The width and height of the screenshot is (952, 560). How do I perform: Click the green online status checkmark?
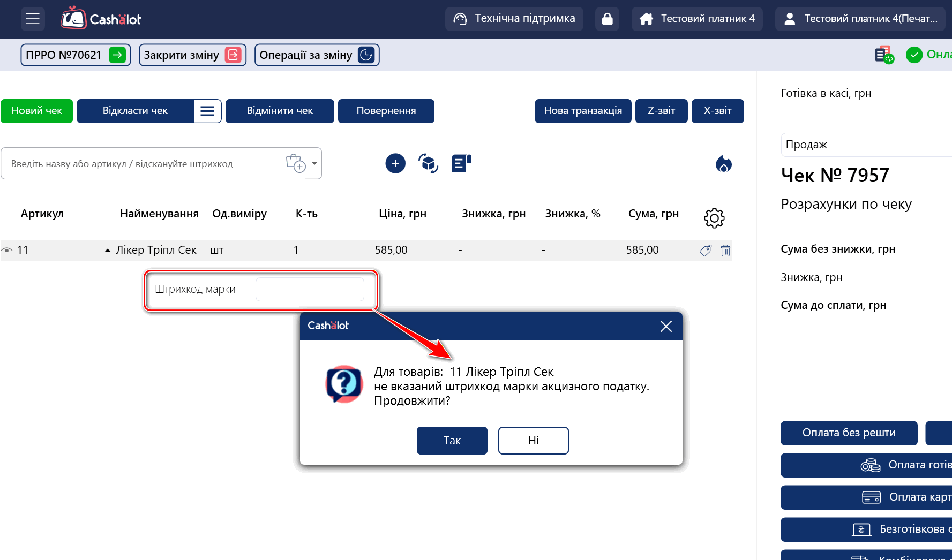pos(914,55)
